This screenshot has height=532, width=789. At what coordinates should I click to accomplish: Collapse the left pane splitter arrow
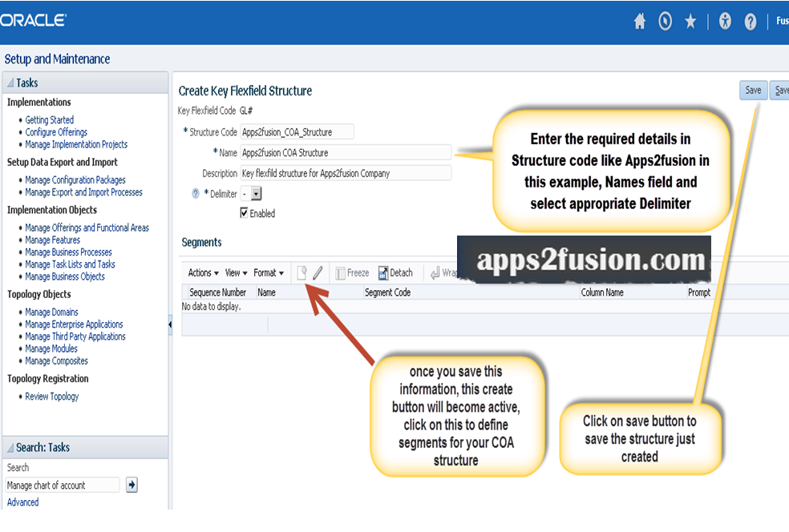(170, 324)
